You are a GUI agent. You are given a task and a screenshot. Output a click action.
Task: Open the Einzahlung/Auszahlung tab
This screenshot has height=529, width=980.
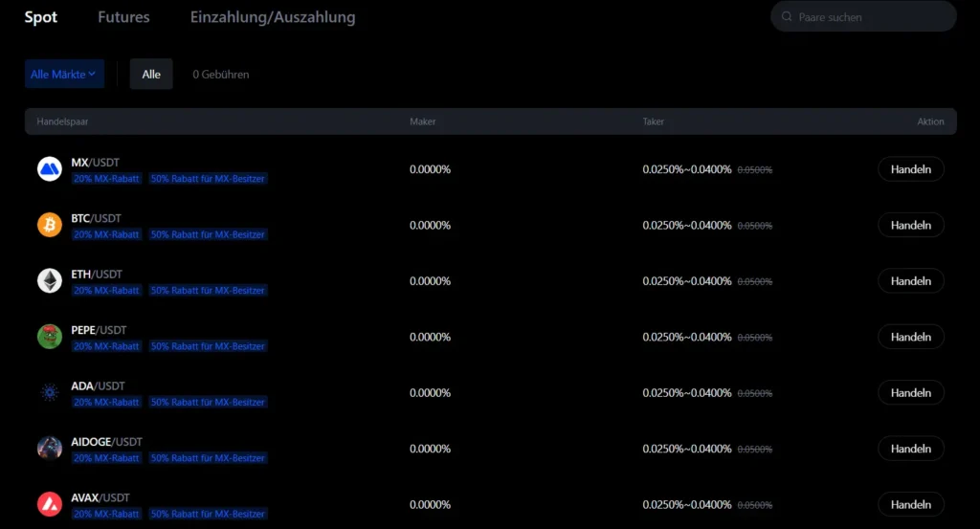(x=273, y=17)
